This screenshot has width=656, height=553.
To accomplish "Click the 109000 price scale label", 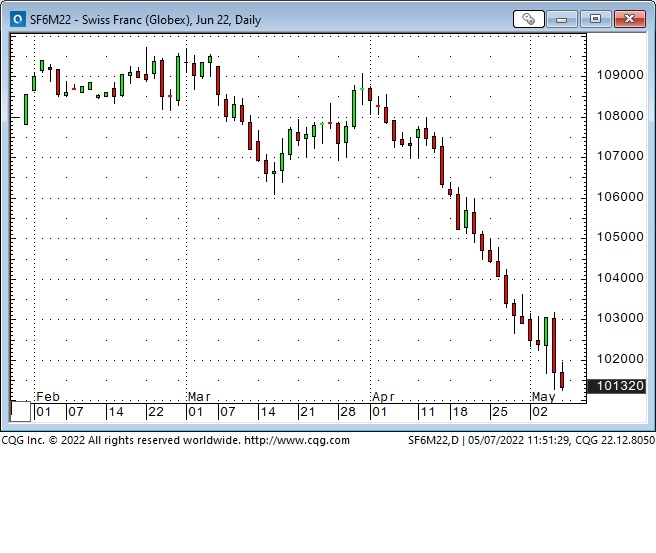I will (620, 75).
